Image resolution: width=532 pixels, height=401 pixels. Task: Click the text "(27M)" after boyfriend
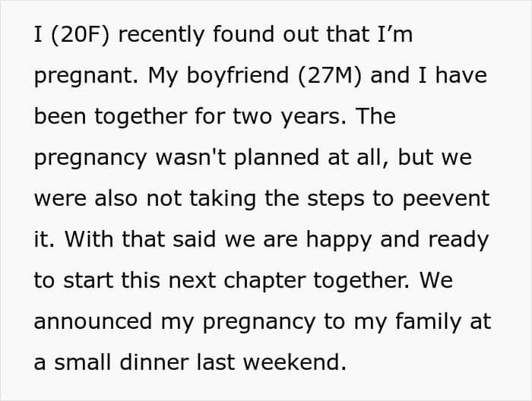tap(330, 75)
